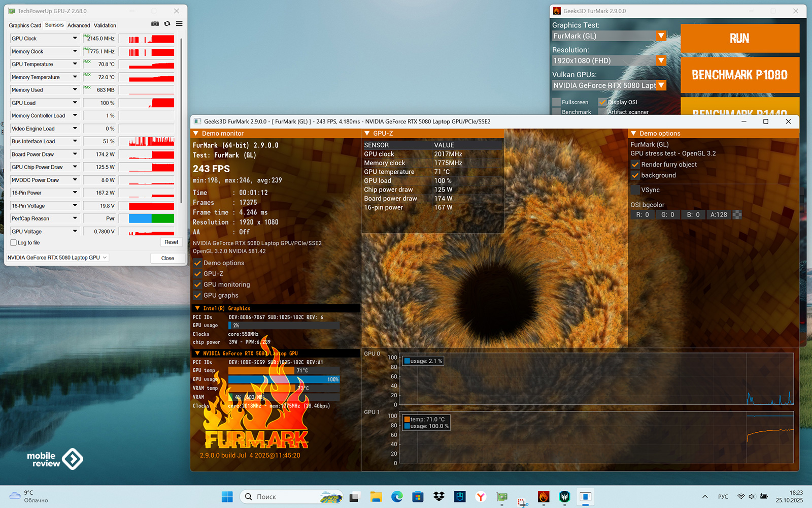Click the GPU-Z refresh icon

coord(167,24)
